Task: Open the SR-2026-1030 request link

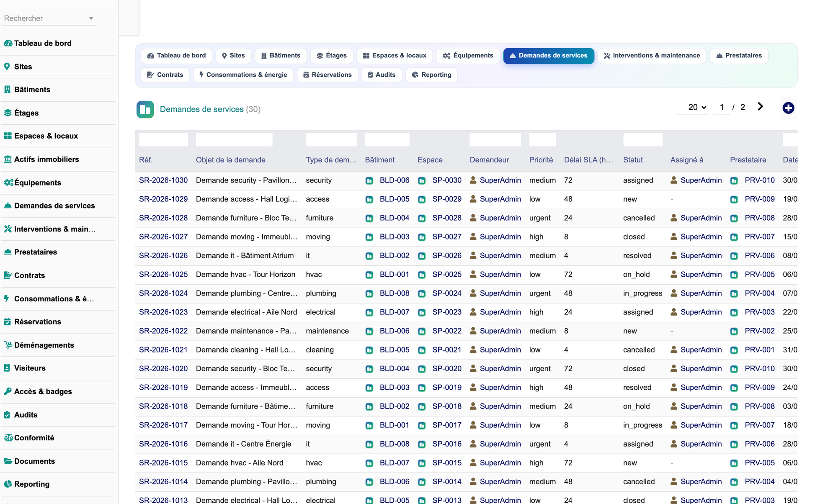Action: pyautogui.click(x=163, y=180)
